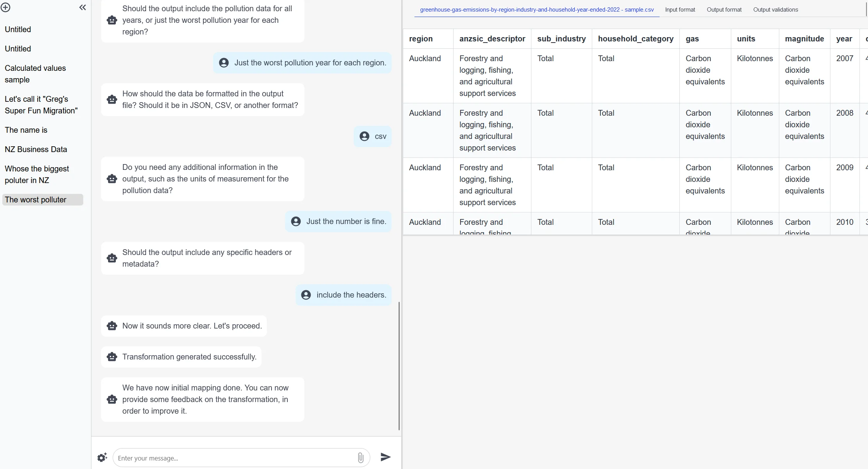868x469 pixels.
Task: Click the new chat plus icon
Action: pyautogui.click(x=5, y=7)
